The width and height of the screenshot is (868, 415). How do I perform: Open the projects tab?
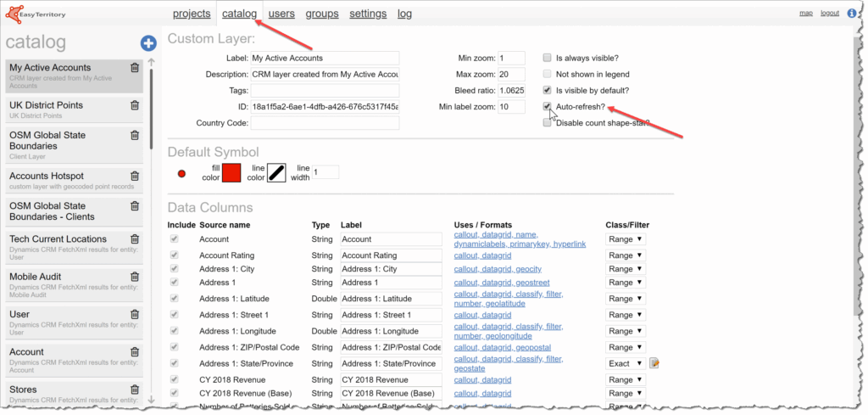coord(192,14)
